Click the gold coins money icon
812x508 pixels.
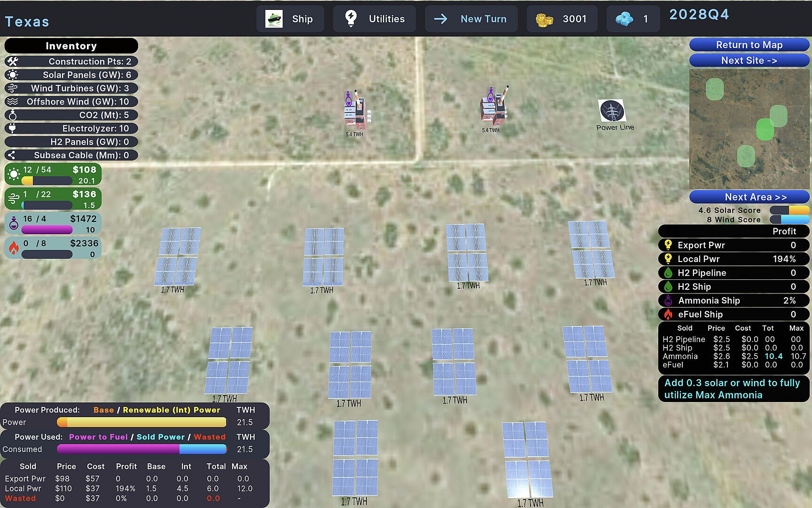click(544, 19)
